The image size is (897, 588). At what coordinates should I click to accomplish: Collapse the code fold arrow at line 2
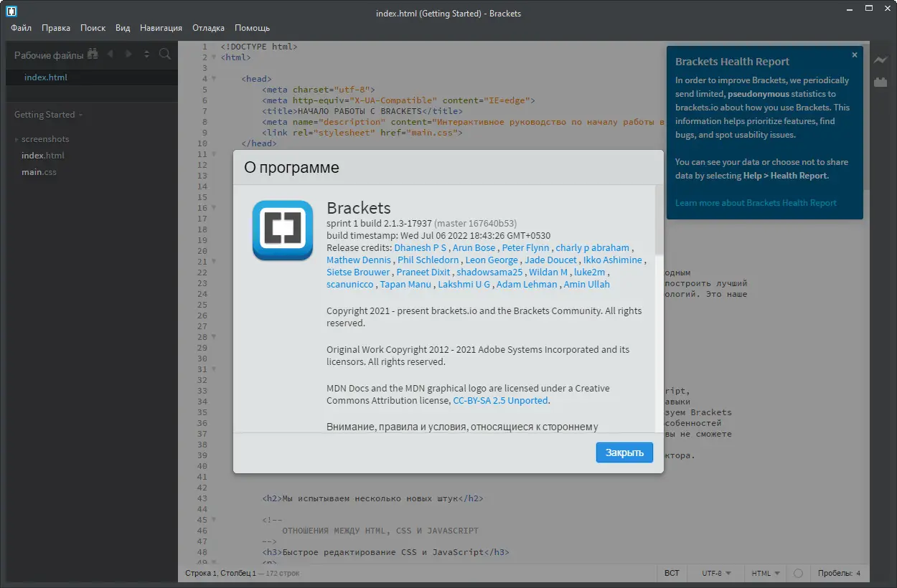(x=214, y=57)
